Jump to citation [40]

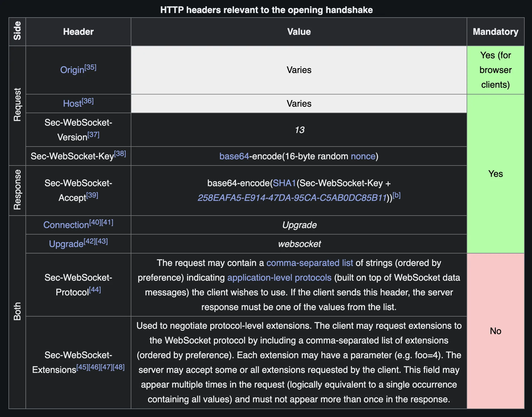tap(95, 222)
